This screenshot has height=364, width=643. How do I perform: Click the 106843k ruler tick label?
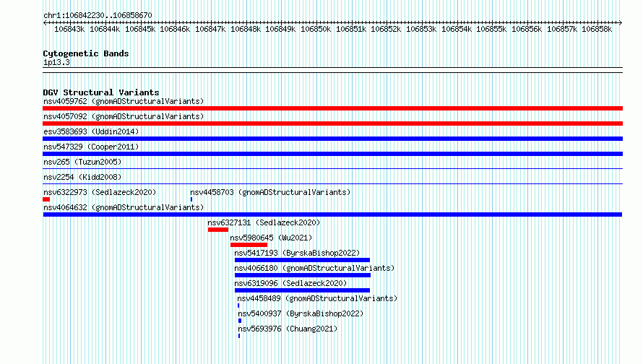[69, 29]
